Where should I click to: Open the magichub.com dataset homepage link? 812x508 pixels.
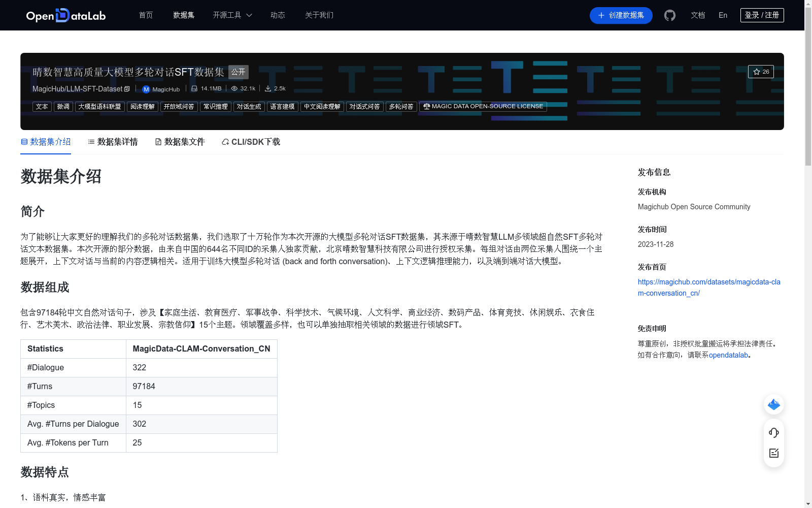click(709, 288)
